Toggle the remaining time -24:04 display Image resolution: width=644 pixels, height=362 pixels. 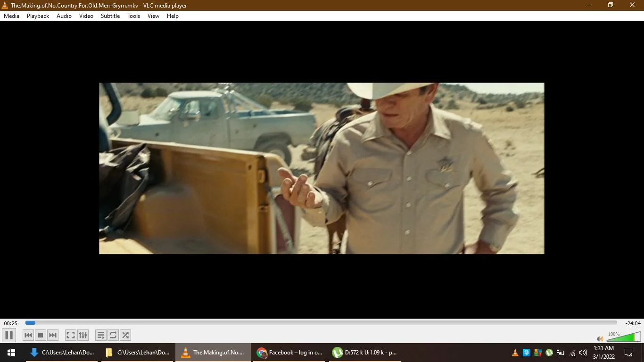pos(633,323)
